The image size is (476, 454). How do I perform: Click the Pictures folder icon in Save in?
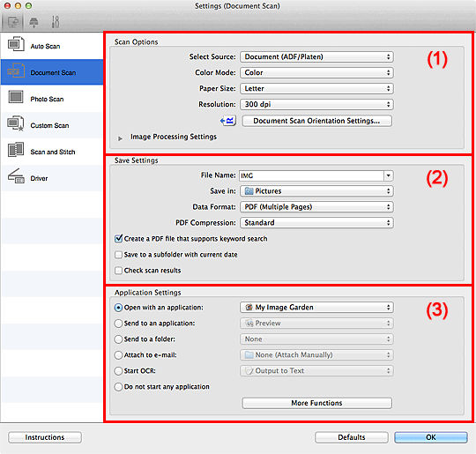click(249, 191)
